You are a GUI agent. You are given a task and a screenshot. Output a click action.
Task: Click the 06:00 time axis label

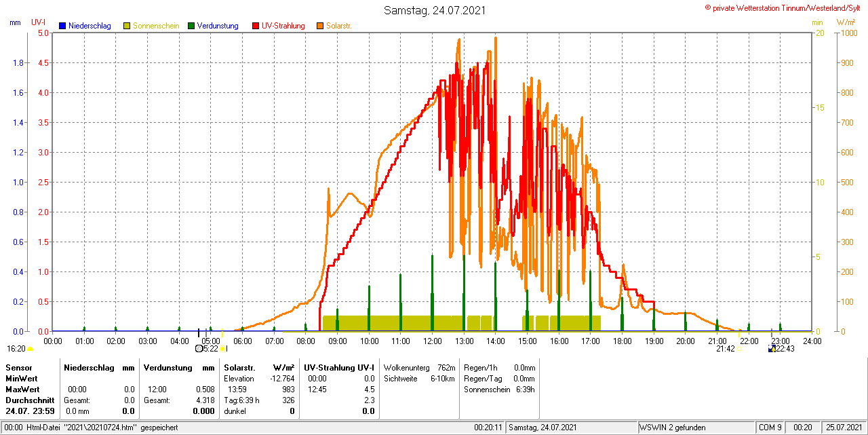(242, 341)
